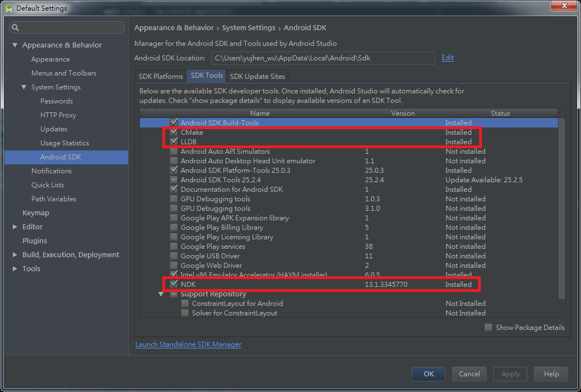This screenshot has width=581, height=392.
Task: Check ConstraintLayout for Android
Action: (185, 304)
